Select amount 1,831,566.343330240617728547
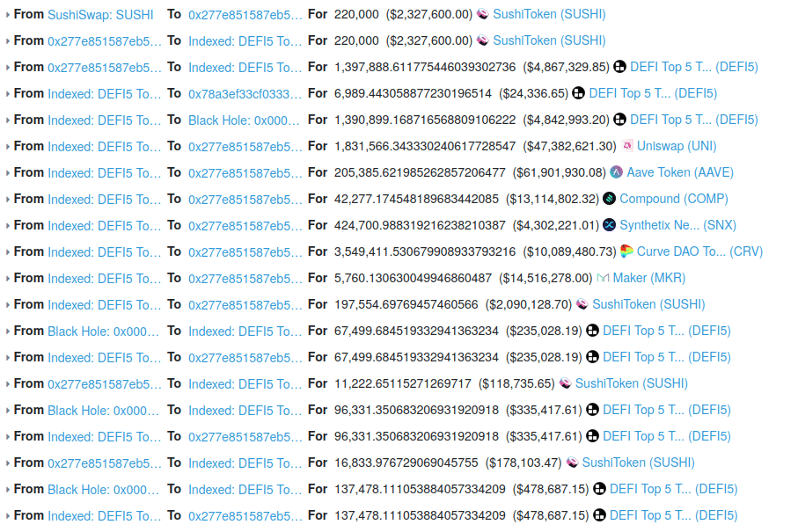 click(x=425, y=147)
